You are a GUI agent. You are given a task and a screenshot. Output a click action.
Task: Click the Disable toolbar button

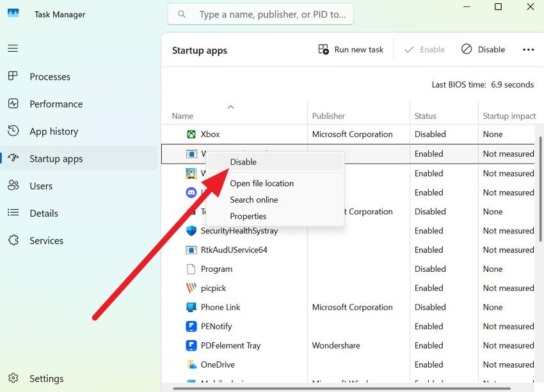483,49
